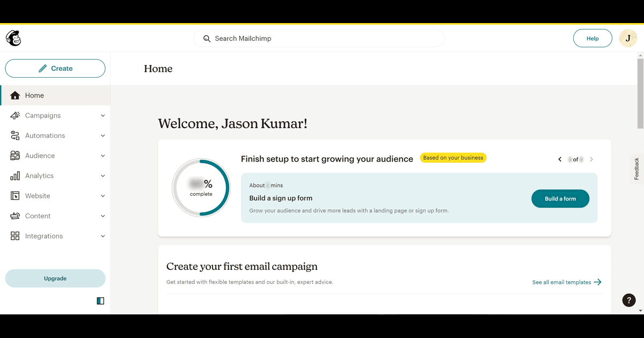Click Create your first email campaign heading
The image size is (644, 338).
coord(242,267)
